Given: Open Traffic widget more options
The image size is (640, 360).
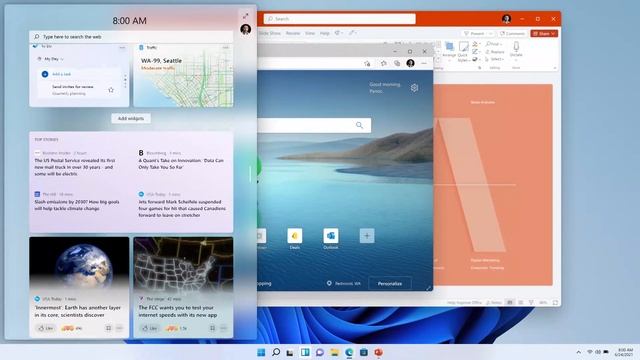Looking at the screenshot, I should (x=226, y=48).
